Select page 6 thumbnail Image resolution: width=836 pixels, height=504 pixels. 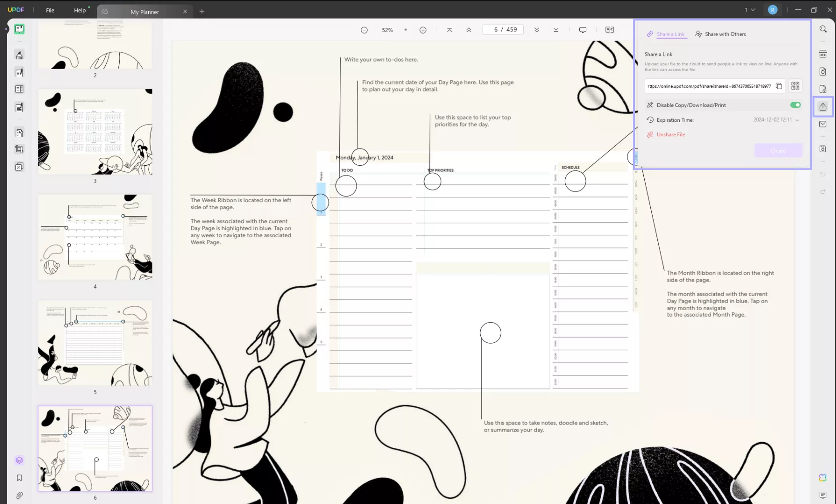(95, 448)
